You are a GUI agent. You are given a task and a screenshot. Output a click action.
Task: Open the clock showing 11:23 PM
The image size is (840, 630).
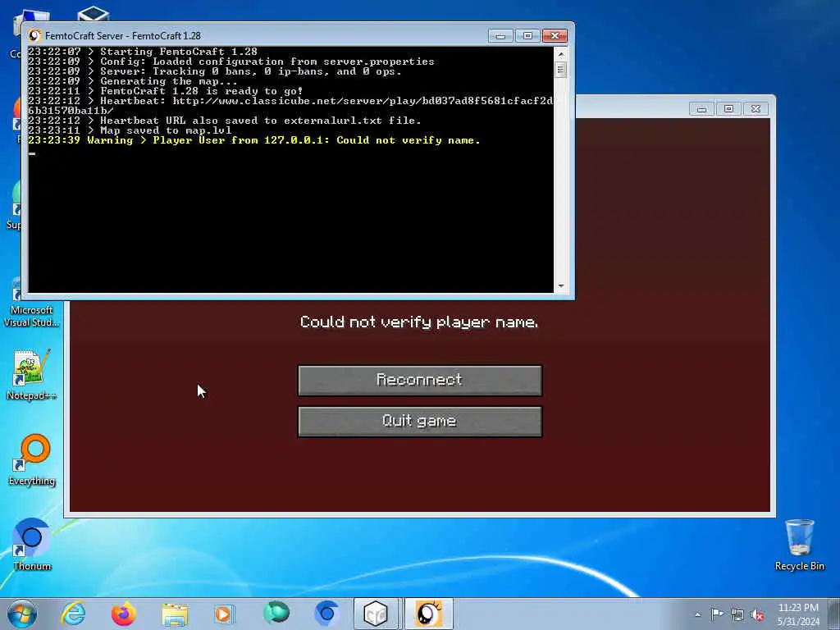pyautogui.click(x=798, y=614)
